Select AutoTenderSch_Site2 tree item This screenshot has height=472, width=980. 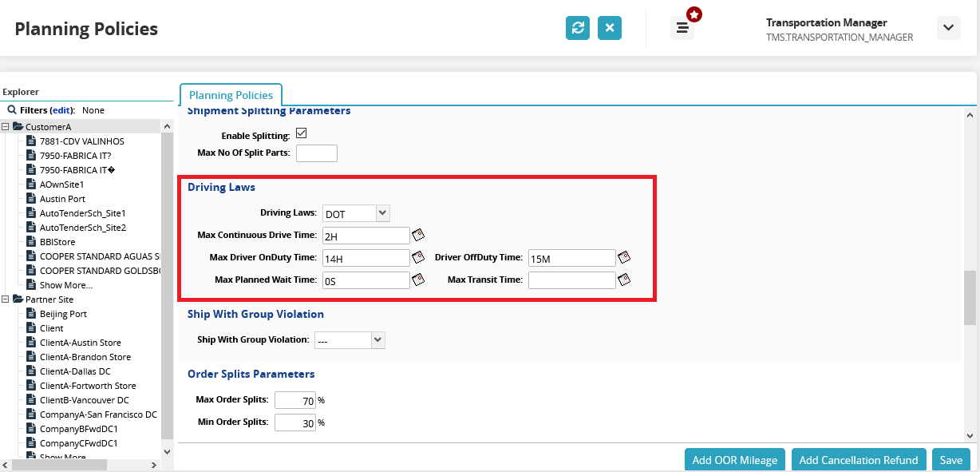click(83, 228)
